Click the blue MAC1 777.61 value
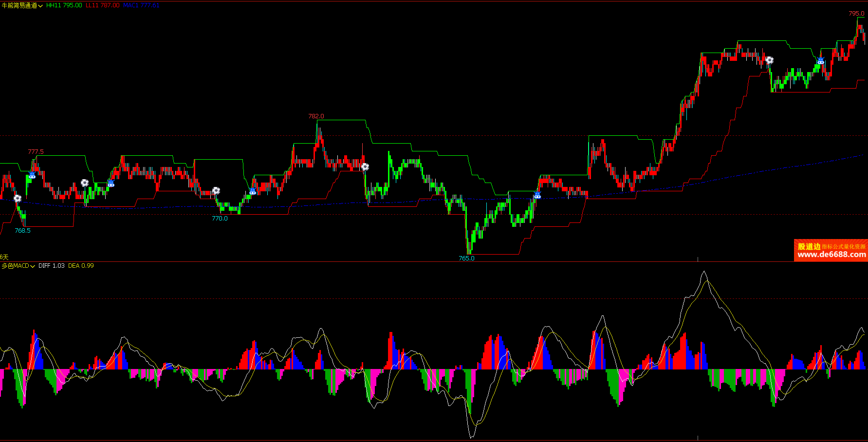Image resolution: width=868 pixels, height=442 pixels. [141, 5]
